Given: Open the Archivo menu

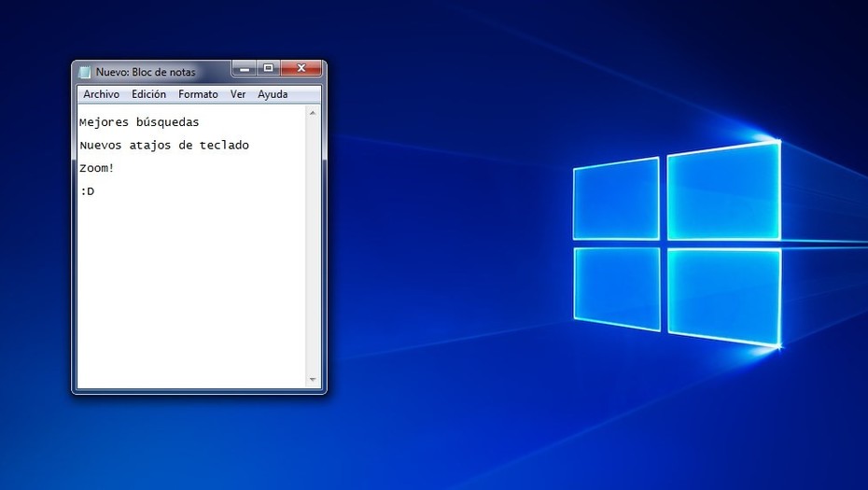Looking at the screenshot, I should [x=101, y=94].
